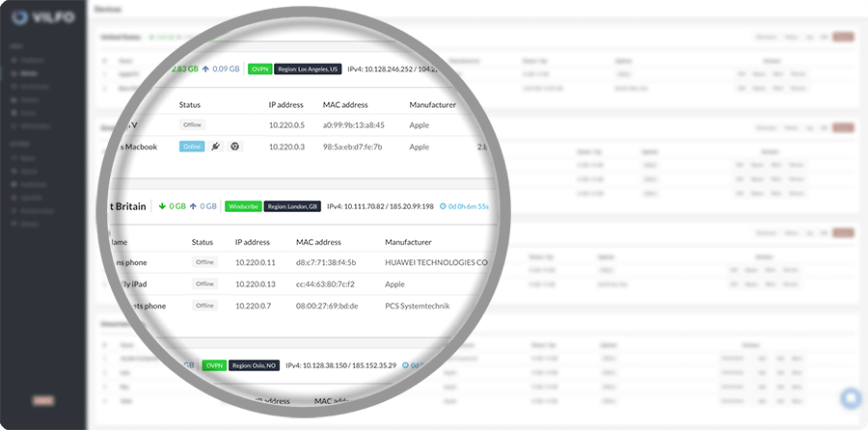Click the green download arrow for Great Britain

[x=162, y=206]
